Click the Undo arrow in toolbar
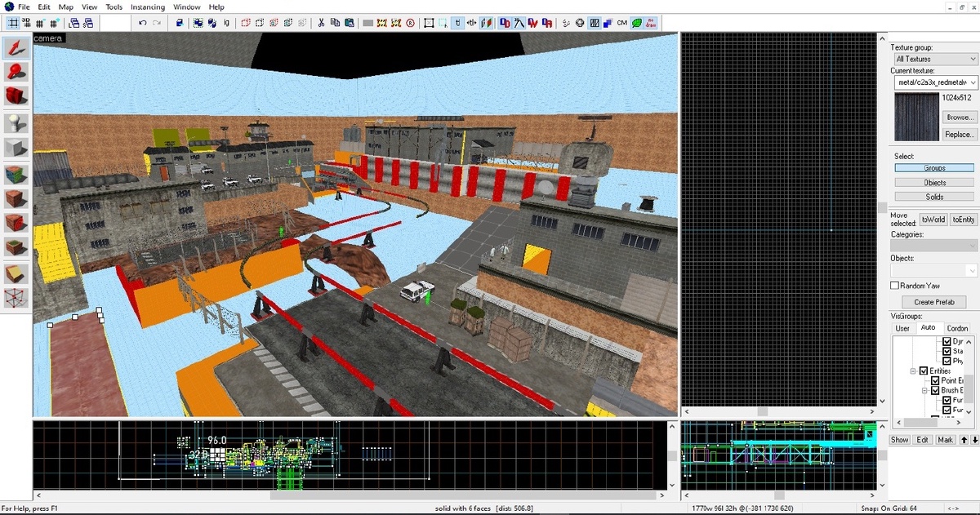980x515 pixels. click(x=143, y=23)
